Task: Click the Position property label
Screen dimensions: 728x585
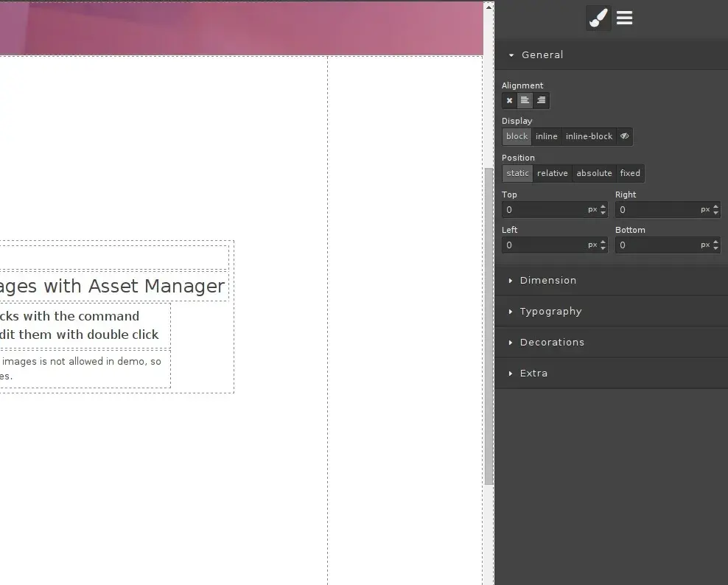Action: [518, 158]
